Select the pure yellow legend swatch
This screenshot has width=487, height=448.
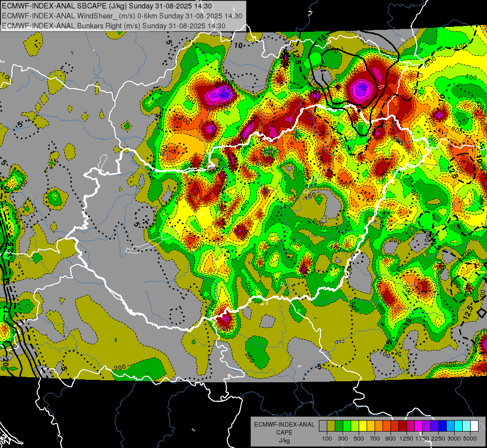[363, 426]
